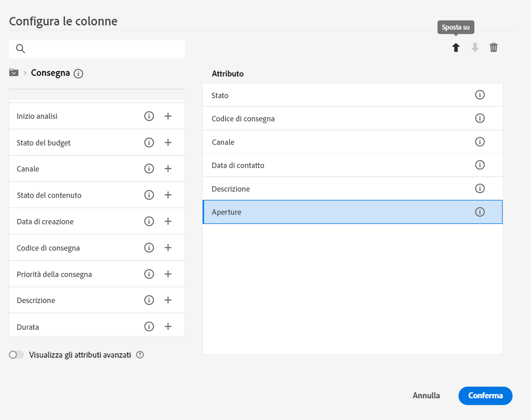Screen dimensions: 531x420
Task: Open help icon for advanced attributes
Action: tap(140, 355)
